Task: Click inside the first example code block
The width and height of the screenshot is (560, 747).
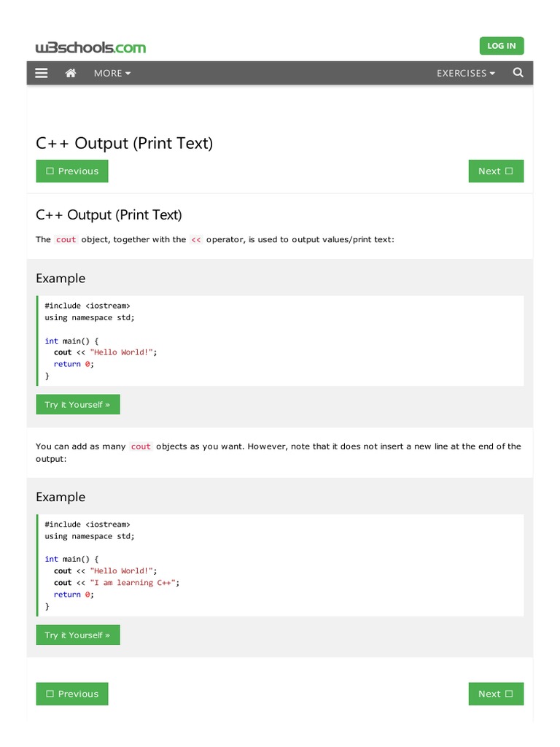Action: tap(280, 341)
